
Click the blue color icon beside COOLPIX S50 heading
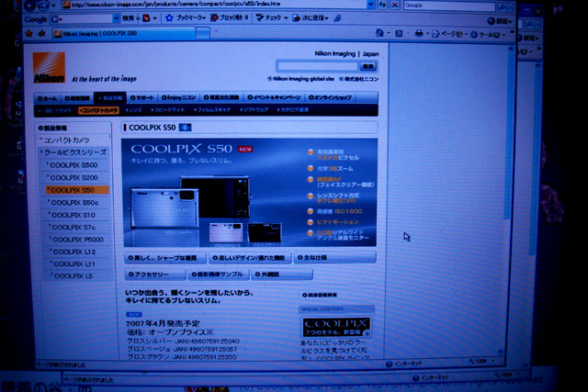(x=186, y=128)
